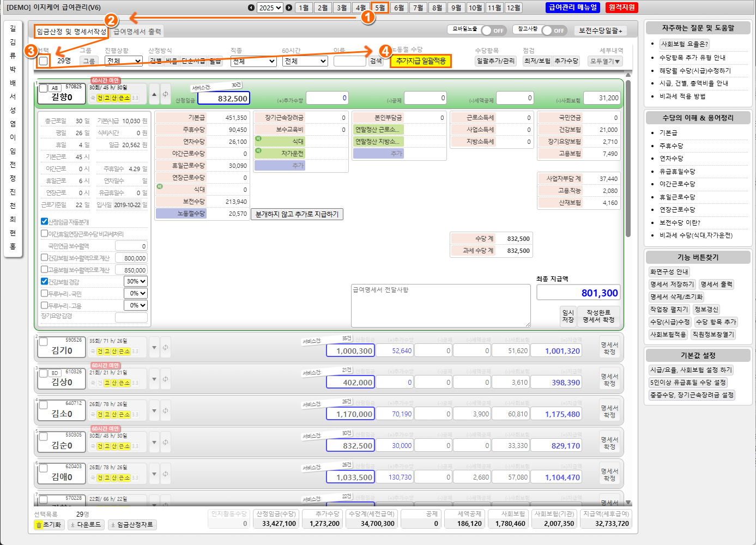Click the 다운로드 download button
This screenshot has width=756, height=545.
pyautogui.click(x=86, y=525)
